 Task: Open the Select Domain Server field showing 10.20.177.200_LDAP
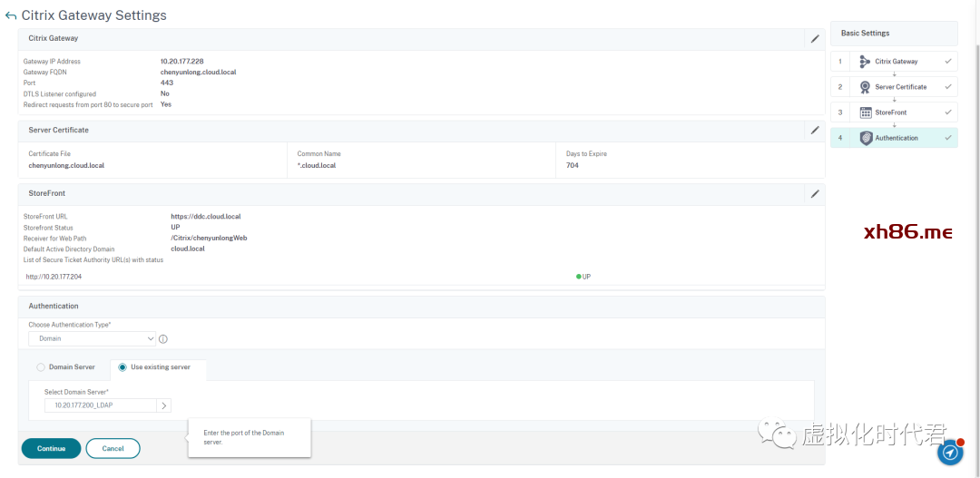(x=100, y=405)
